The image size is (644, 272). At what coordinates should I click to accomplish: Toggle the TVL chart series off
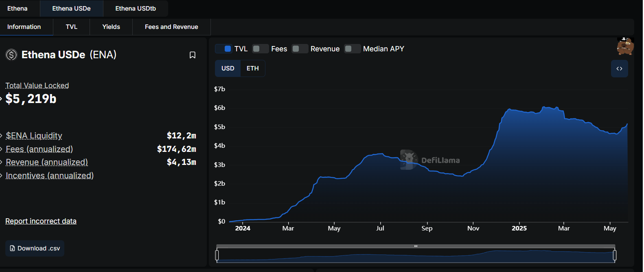click(x=223, y=49)
